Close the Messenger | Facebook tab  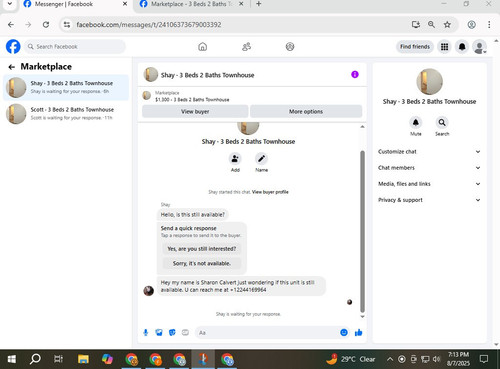[x=125, y=4]
